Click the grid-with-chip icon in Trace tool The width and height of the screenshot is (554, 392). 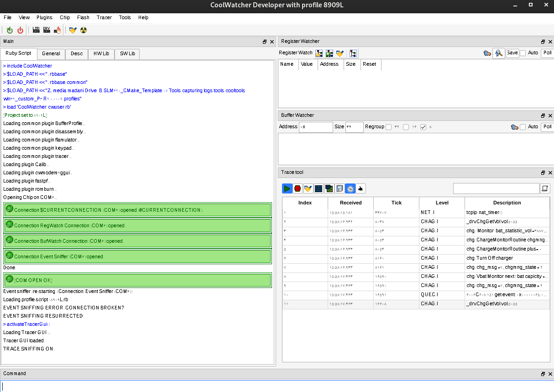pos(329,188)
